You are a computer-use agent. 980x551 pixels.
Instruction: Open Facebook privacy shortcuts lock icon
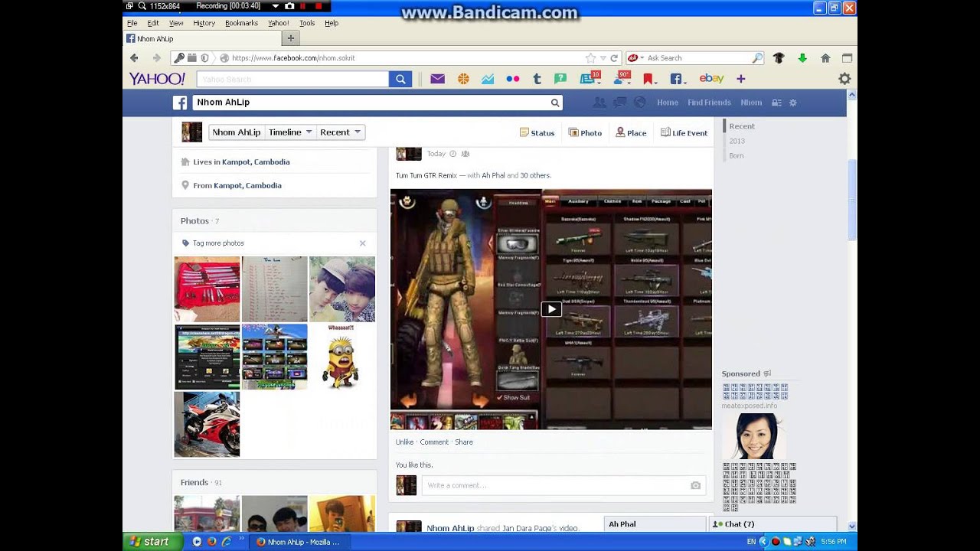click(x=776, y=103)
